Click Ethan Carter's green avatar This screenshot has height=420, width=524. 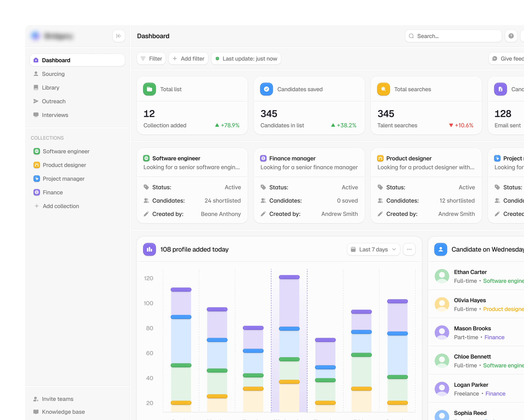[x=442, y=276]
